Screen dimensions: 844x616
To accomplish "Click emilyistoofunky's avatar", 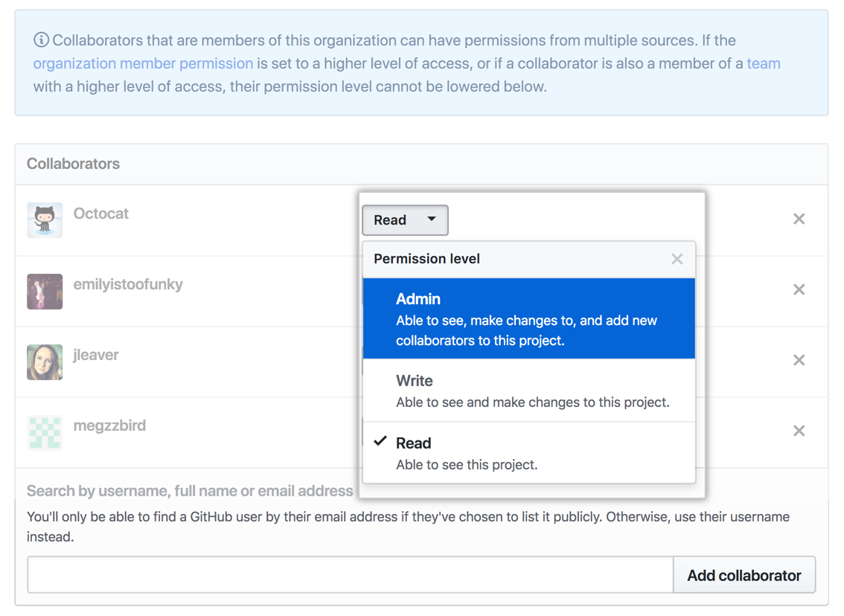I will tap(45, 290).
